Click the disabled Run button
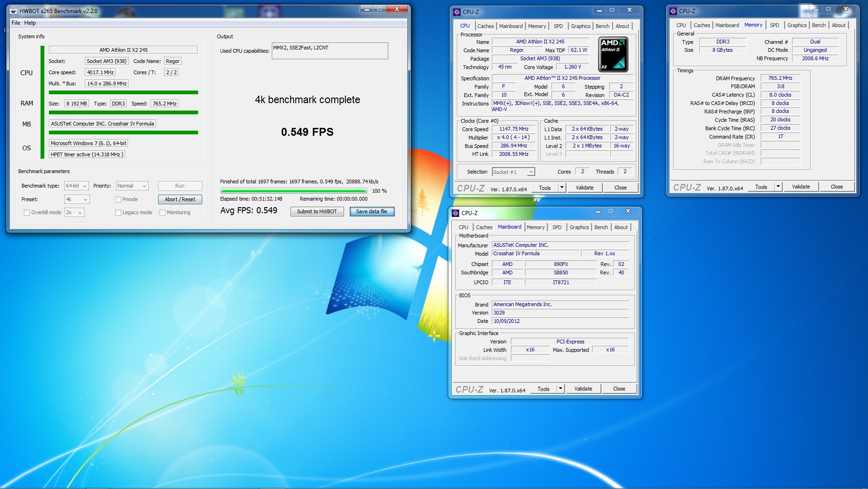 [x=180, y=186]
